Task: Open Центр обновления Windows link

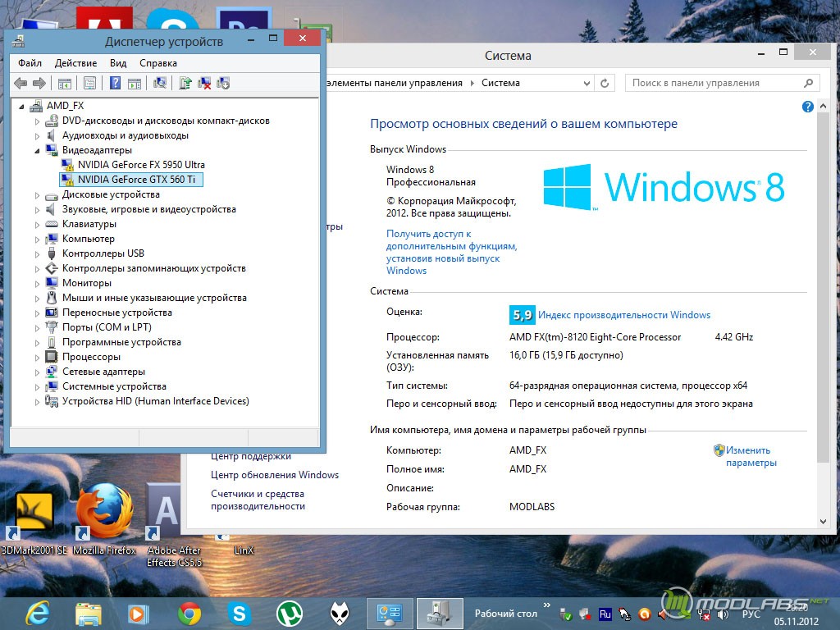Action: pyautogui.click(x=275, y=475)
